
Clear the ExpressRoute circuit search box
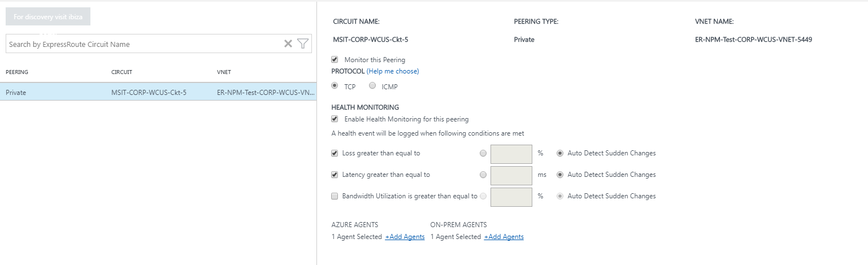[288, 44]
